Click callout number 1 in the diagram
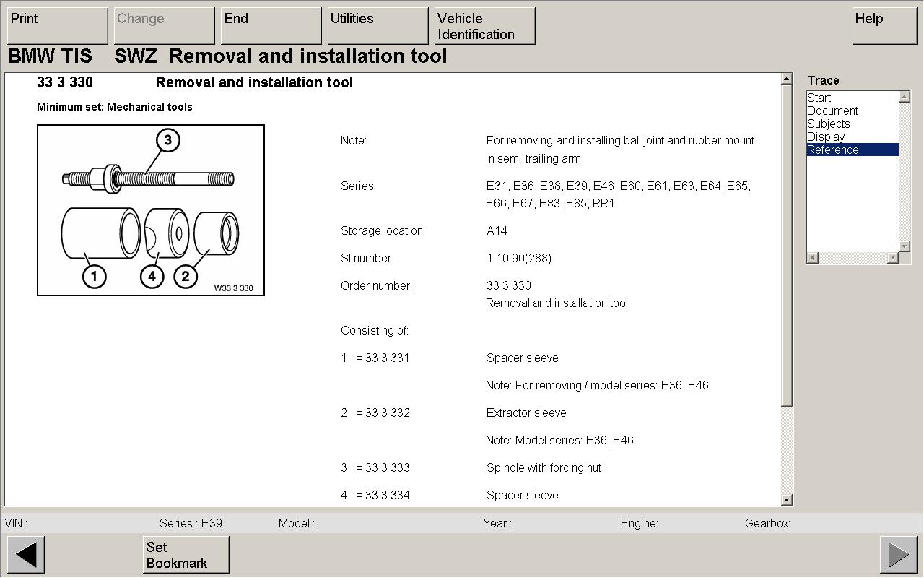The height and width of the screenshot is (578, 924). coord(94,276)
